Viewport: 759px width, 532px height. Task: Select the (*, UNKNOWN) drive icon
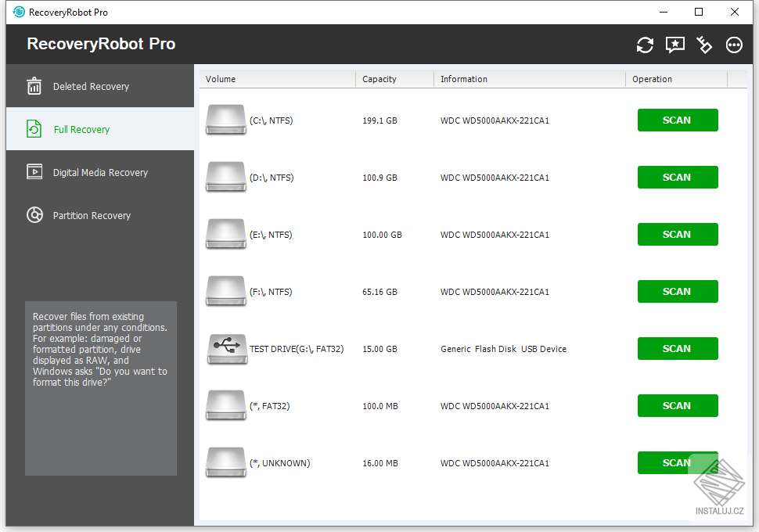click(226, 463)
